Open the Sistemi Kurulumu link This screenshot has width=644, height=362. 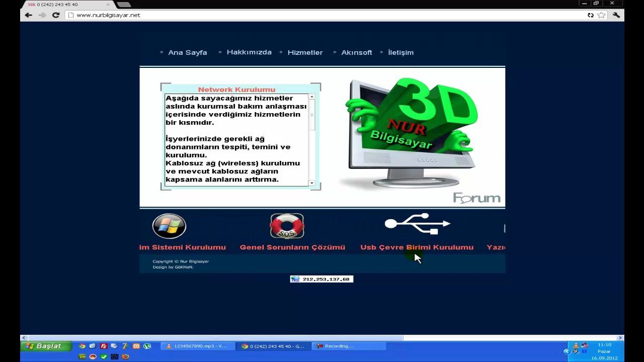[x=183, y=247]
